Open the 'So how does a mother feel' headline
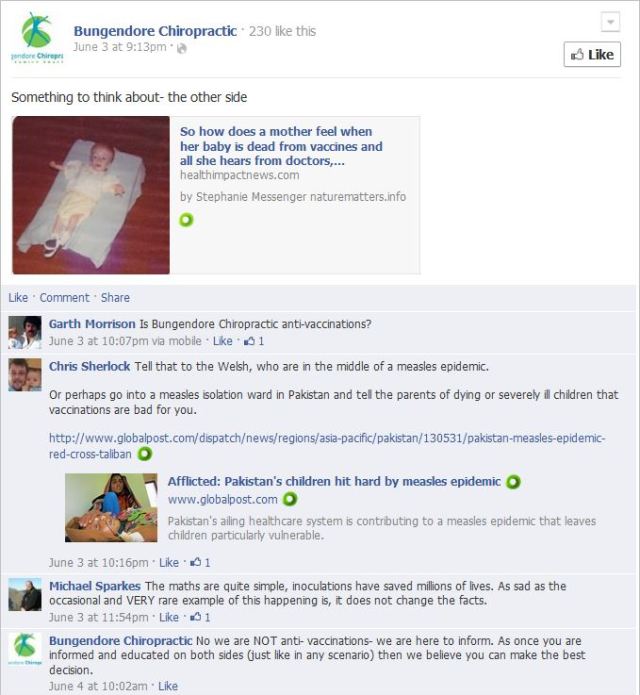 281,146
